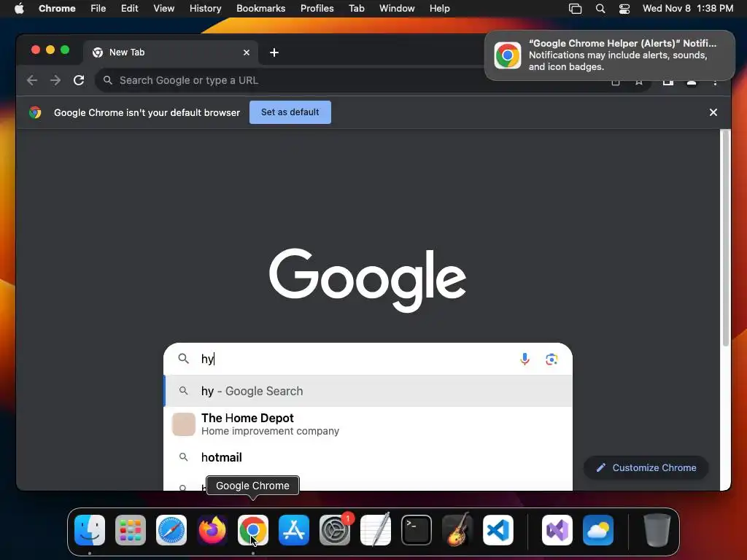Viewport: 747px width, 560px height.
Task: Open the Apple menu
Action: pos(19,9)
